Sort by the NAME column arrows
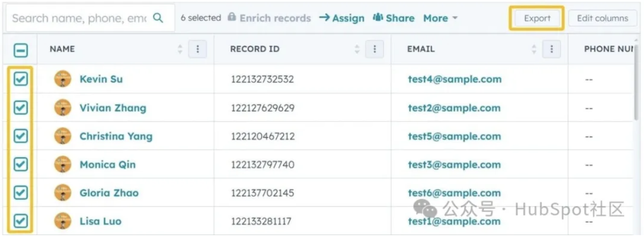Viewport: 644px width, 238px height. (180, 49)
